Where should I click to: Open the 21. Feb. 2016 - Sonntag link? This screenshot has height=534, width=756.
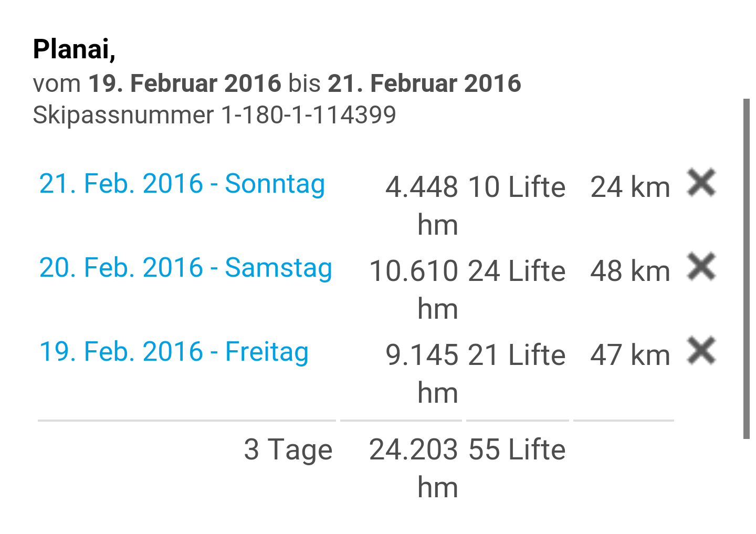182,184
